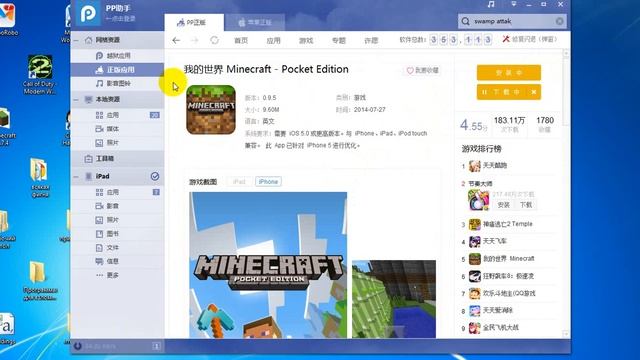Screen dimensions: 640x360
Task: Open the download count badge in status bar
Action: (x=156, y=346)
